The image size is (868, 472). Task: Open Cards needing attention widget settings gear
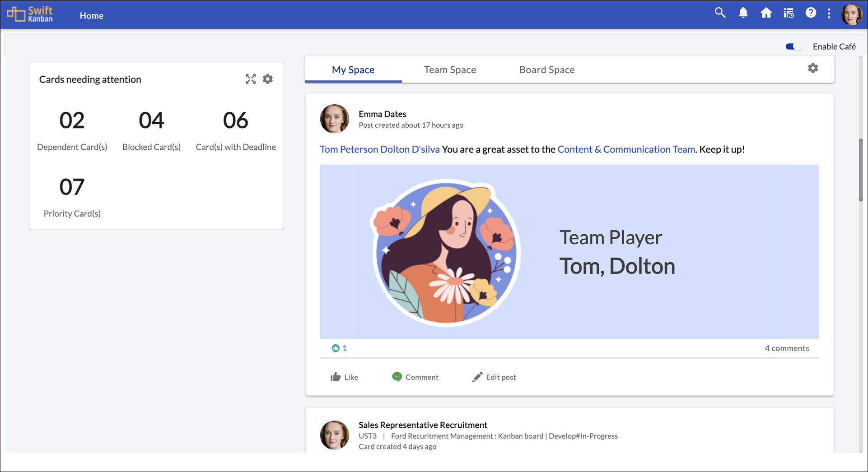tap(268, 79)
